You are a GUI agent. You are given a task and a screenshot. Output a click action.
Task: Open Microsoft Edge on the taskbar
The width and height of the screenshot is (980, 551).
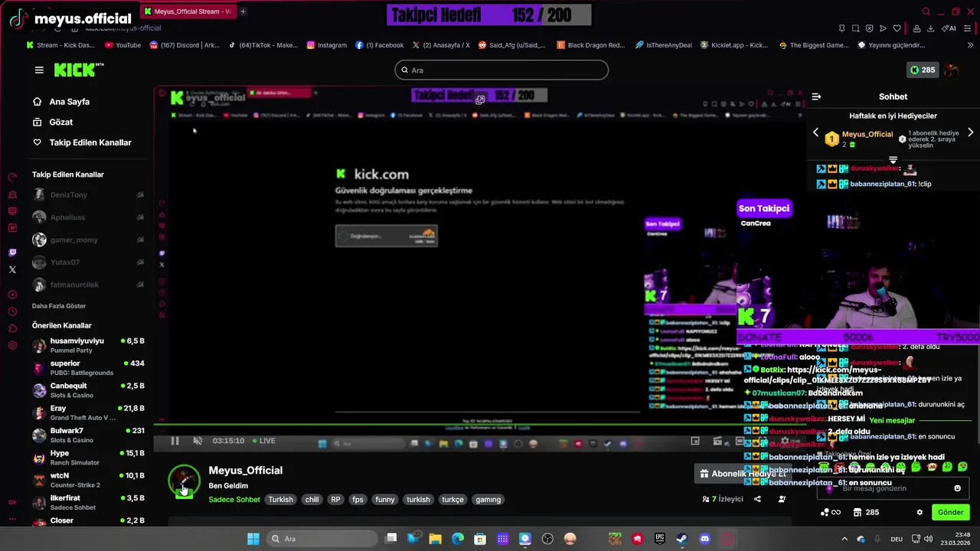[458, 539]
